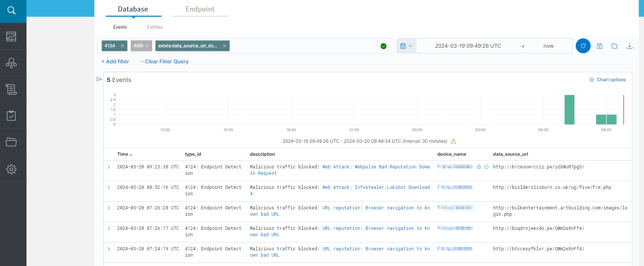This screenshot has height=266, width=644.
Task: Click the search magnifier icon in sidebar
Action: click(12, 10)
